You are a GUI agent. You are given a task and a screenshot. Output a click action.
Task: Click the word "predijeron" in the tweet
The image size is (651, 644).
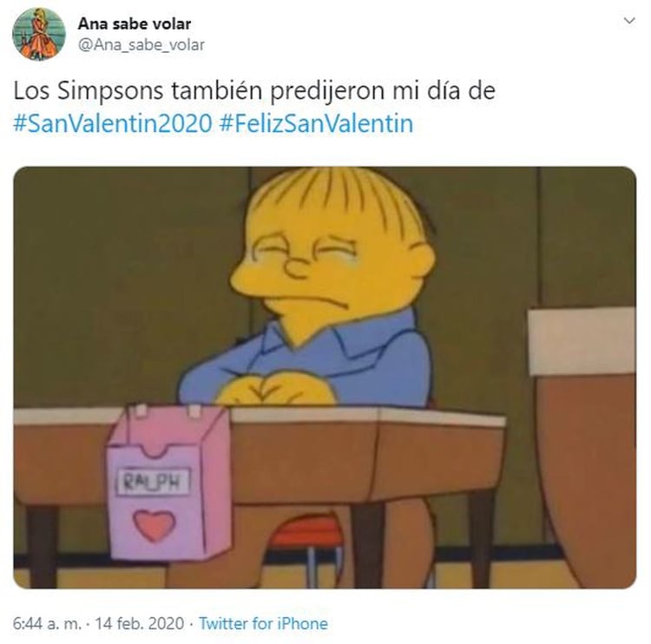pos(327,91)
